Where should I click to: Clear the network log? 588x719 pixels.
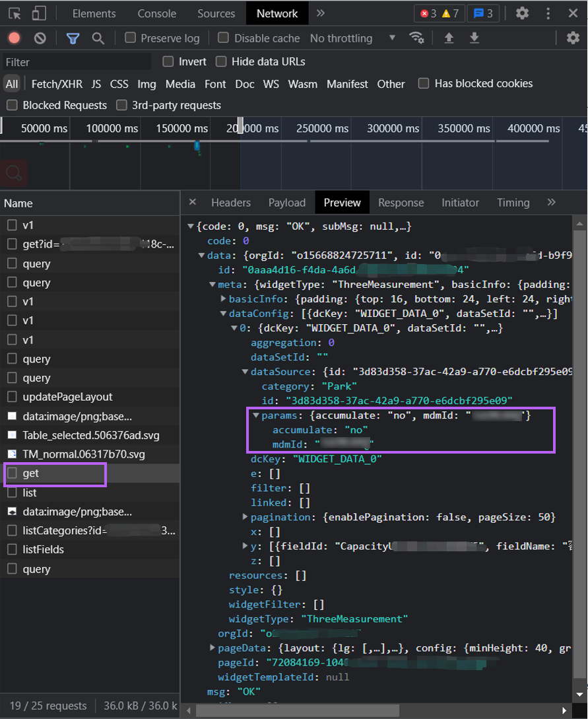[x=40, y=38]
